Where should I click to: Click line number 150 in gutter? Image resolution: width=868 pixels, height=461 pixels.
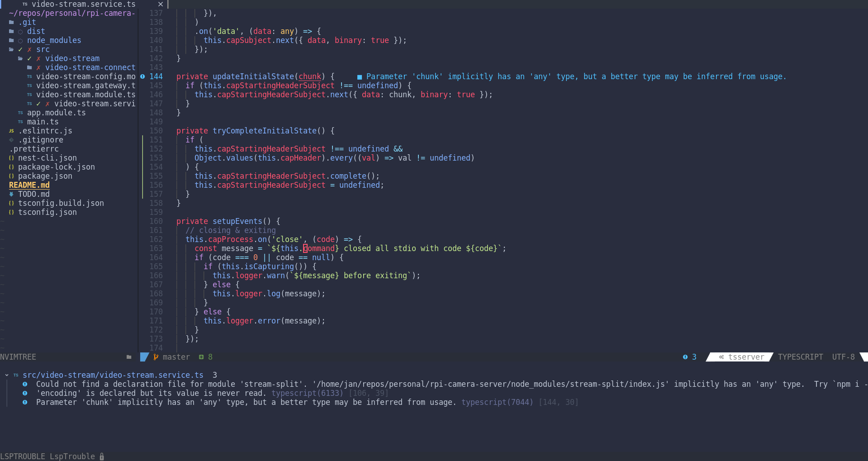[x=156, y=131]
